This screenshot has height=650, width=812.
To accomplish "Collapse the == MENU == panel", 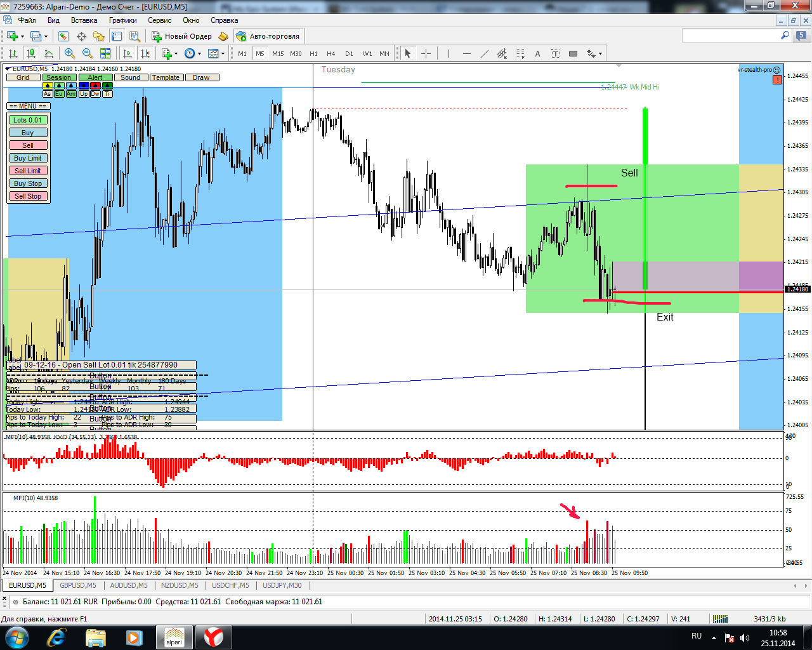I will click(x=28, y=106).
